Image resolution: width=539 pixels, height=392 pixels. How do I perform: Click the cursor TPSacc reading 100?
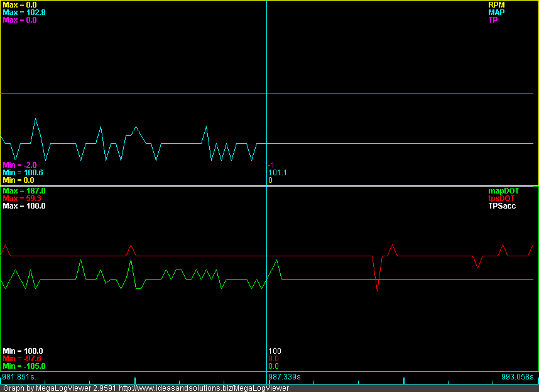pyautogui.click(x=275, y=351)
